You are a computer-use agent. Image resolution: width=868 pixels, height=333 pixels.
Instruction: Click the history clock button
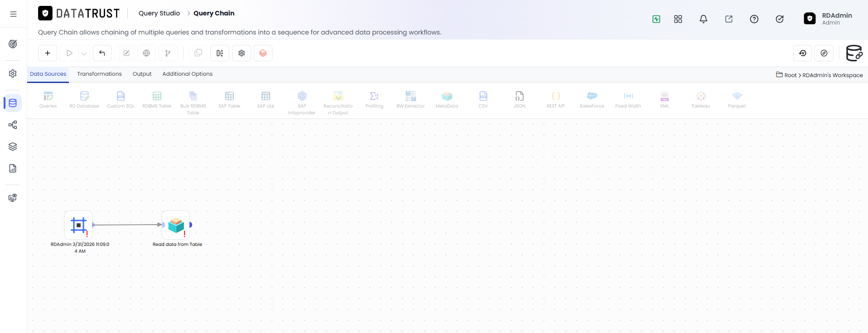802,53
